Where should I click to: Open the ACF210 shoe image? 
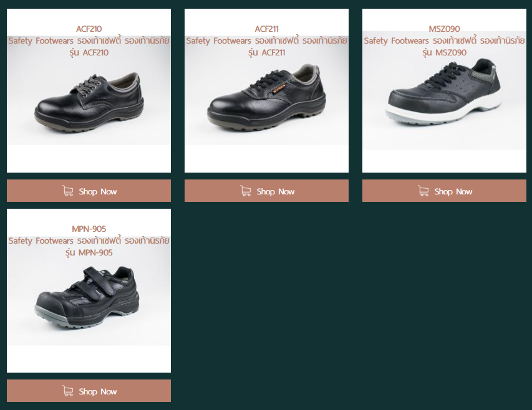click(x=89, y=102)
